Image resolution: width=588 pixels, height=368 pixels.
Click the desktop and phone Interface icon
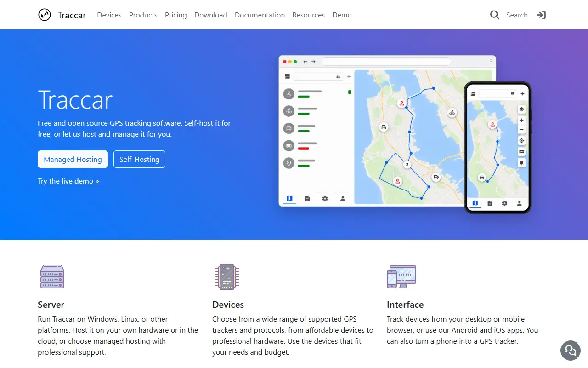tap(401, 276)
